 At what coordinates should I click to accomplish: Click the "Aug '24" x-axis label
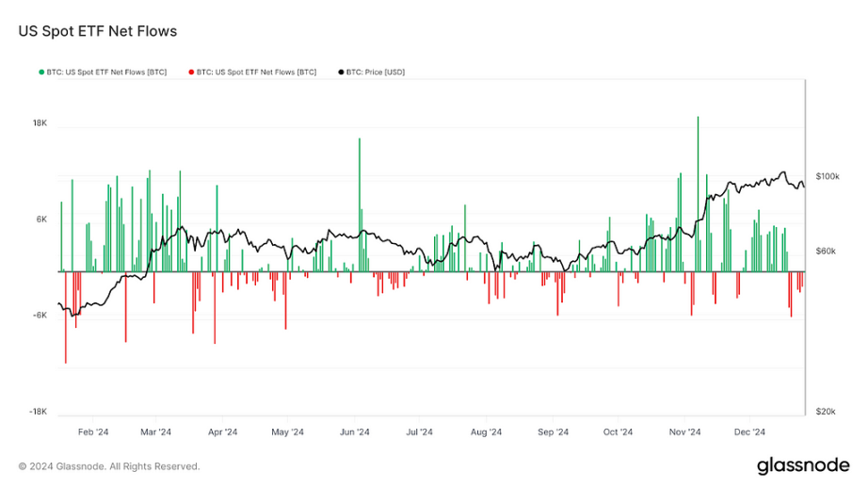coord(486,432)
